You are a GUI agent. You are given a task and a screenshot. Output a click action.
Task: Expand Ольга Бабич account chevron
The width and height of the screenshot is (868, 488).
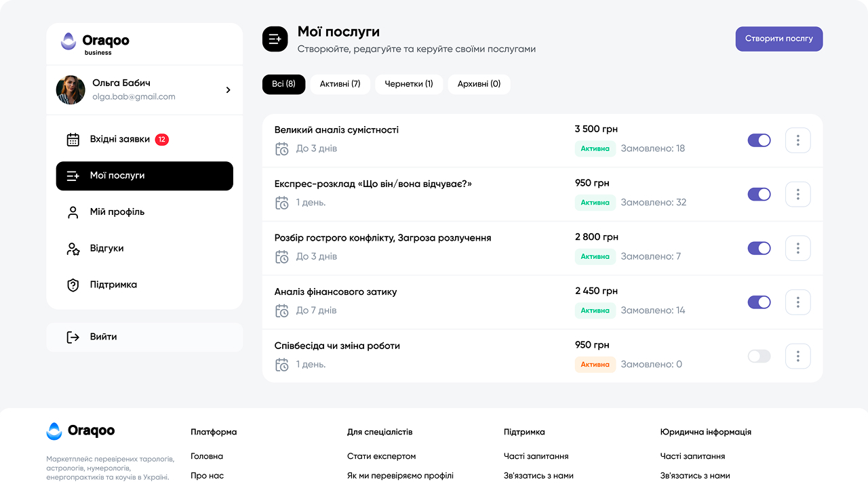228,89
